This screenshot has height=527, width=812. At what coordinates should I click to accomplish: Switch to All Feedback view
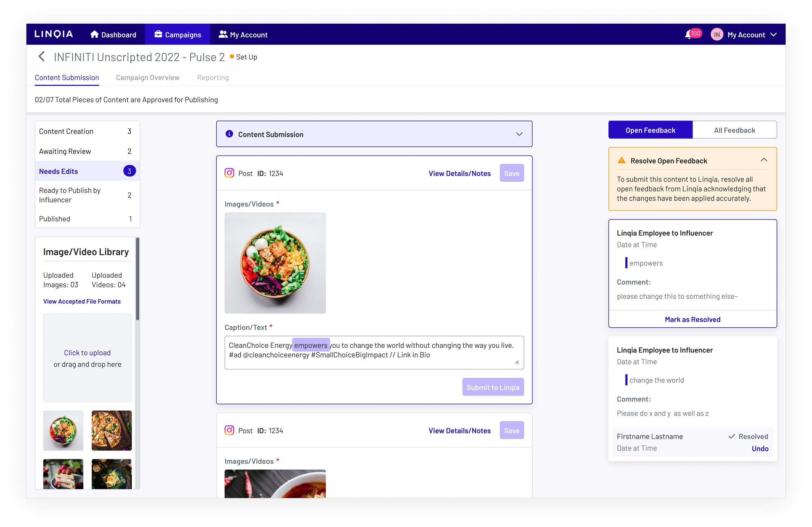[x=734, y=130]
